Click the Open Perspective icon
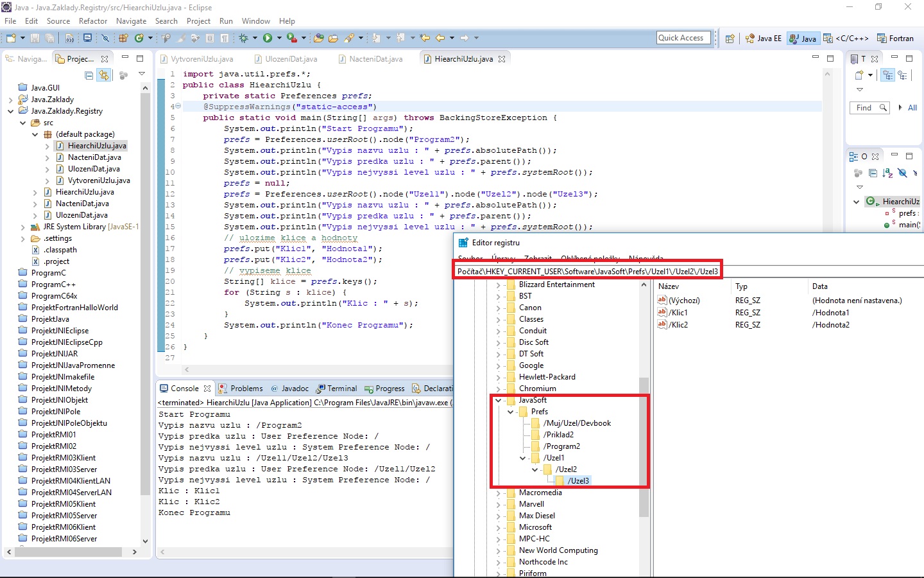The image size is (924, 578). coord(730,39)
